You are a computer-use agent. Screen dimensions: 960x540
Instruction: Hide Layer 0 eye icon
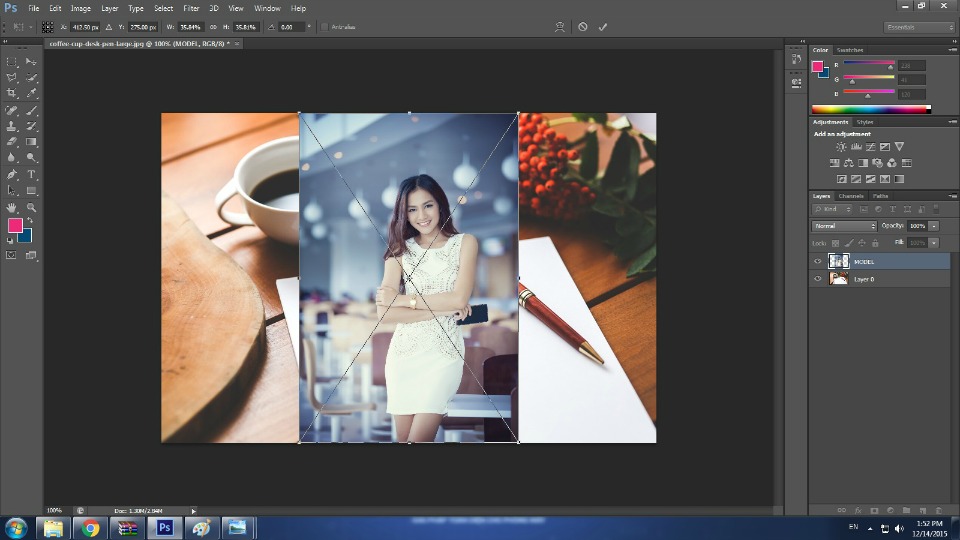tap(817, 279)
